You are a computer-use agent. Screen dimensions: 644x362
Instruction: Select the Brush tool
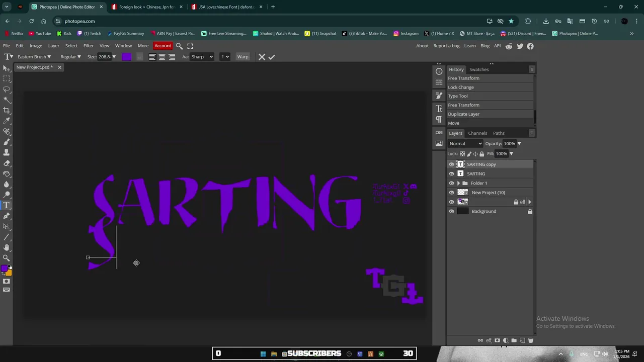pos(7,142)
